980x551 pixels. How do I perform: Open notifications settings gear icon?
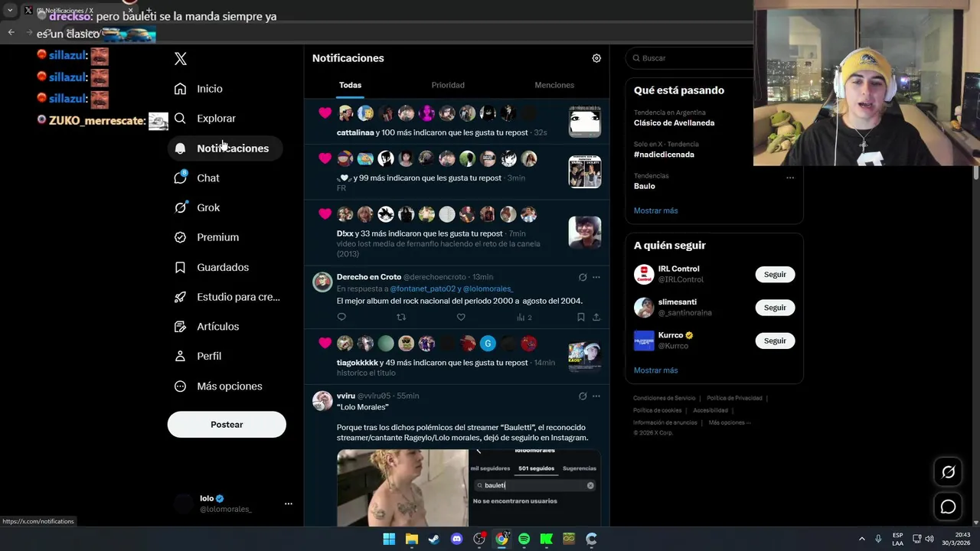coord(596,58)
